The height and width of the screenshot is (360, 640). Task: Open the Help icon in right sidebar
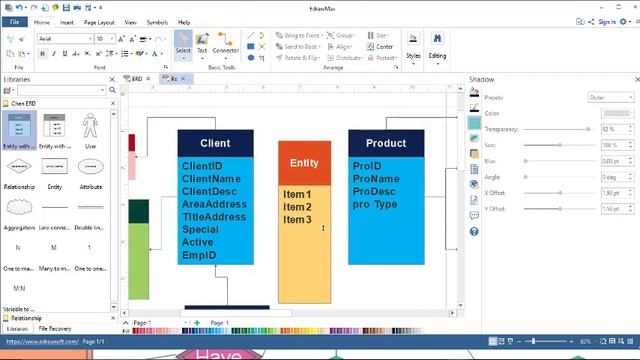tap(474, 231)
